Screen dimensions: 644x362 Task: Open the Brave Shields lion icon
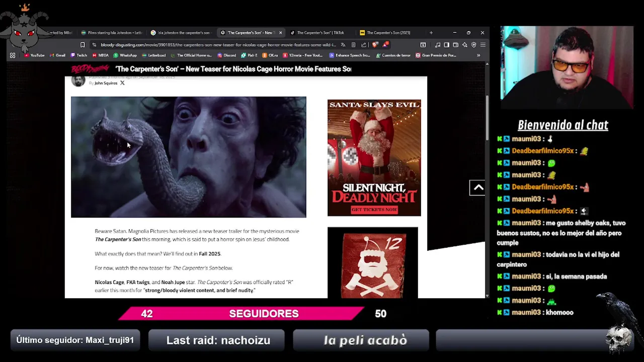click(375, 45)
